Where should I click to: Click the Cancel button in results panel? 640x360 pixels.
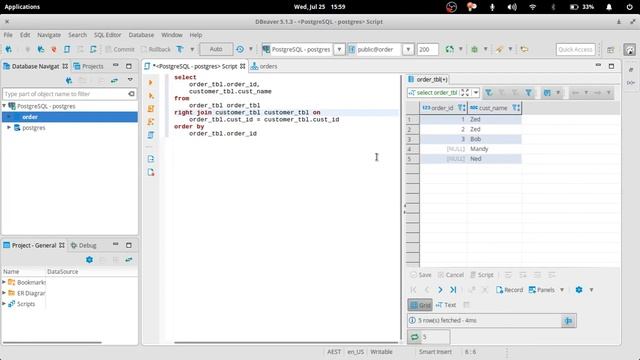(x=451, y=275)
